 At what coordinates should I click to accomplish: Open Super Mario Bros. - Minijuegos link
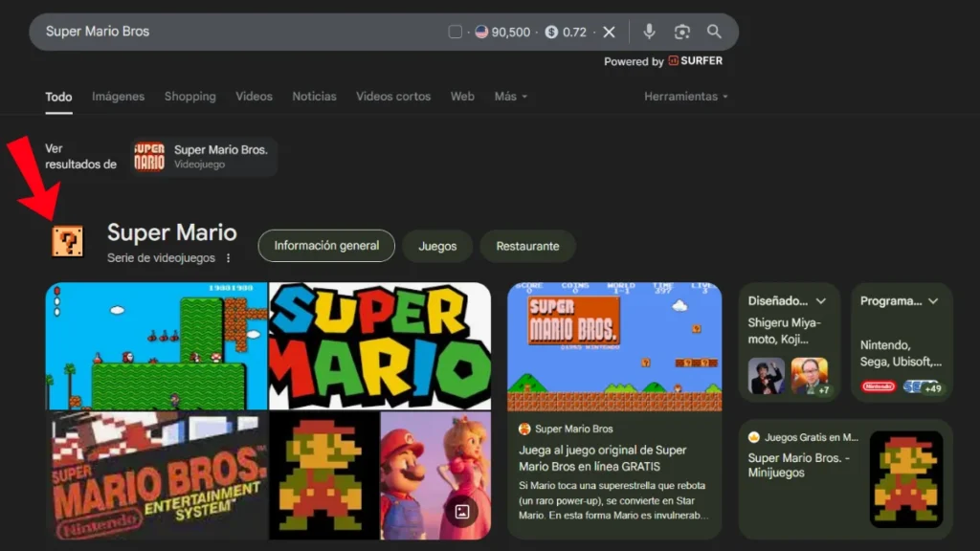coord(799,466)
